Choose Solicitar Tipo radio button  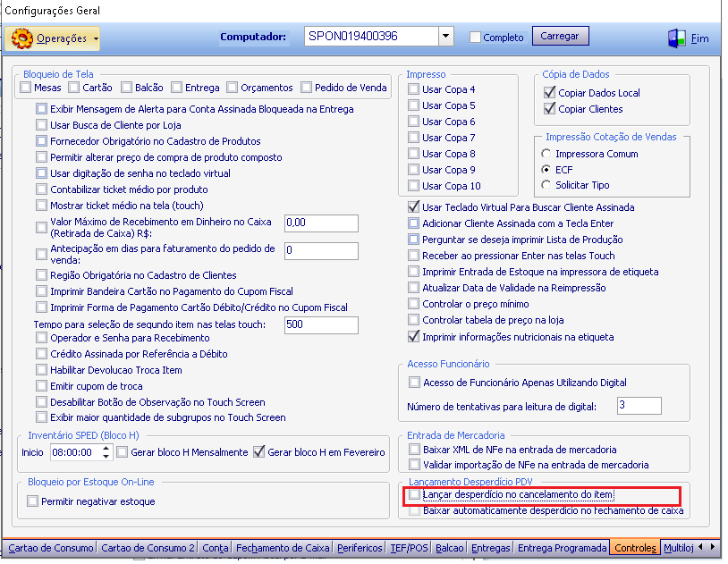tap(546, 185)
